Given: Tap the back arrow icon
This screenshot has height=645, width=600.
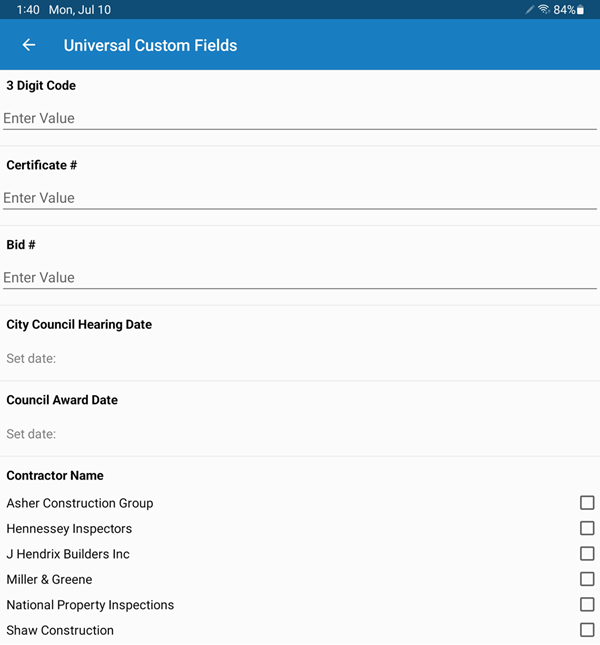Looking at the screenshot, I should click(29, 45).
